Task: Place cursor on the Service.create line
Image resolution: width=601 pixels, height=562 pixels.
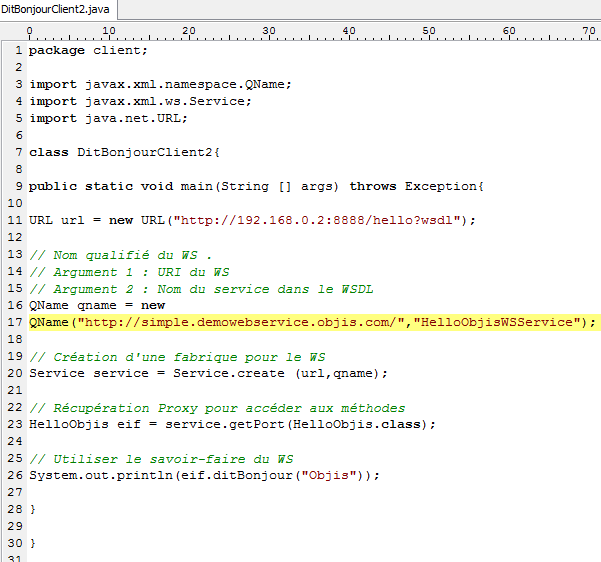Action: [x=208, y=373]
